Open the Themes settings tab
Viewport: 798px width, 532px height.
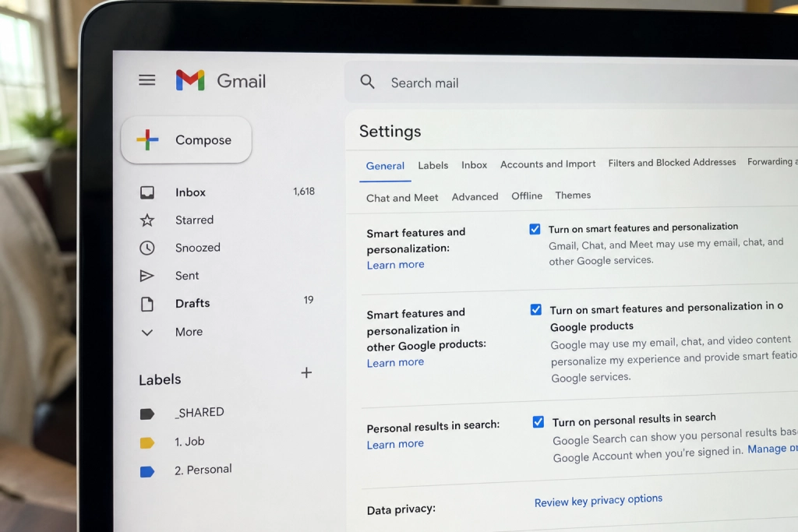(x=573, y=196)
